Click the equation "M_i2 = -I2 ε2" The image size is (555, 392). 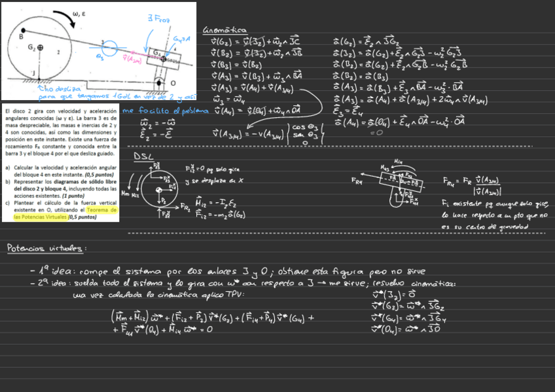215,203
